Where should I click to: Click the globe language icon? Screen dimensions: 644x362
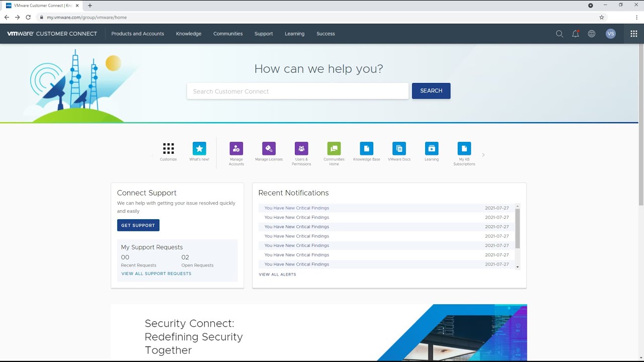pos(592,34)
